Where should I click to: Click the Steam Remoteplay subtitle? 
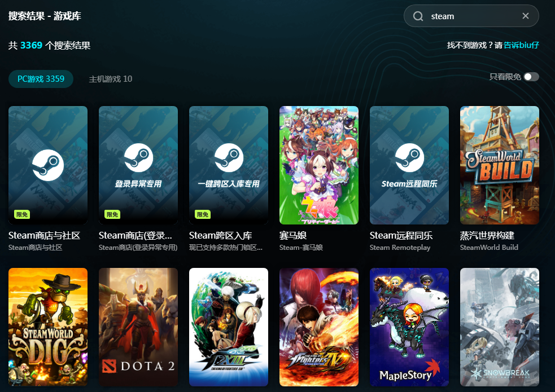400,248
